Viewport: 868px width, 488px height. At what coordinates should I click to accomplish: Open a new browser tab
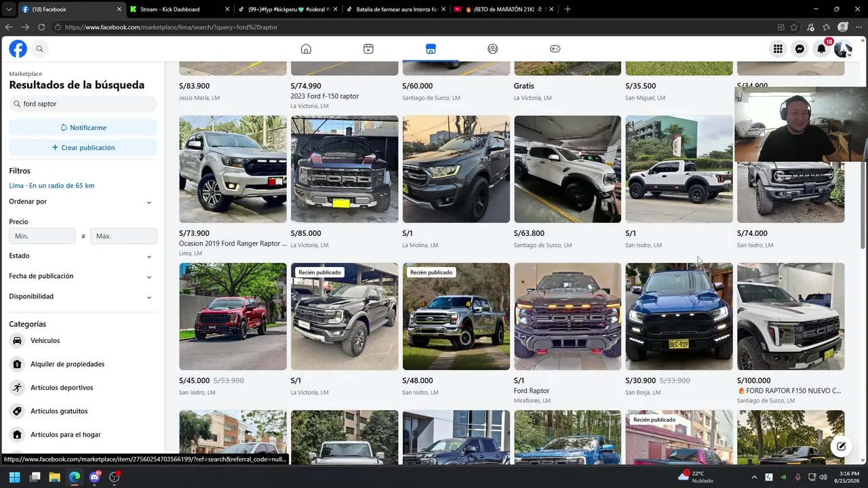point(568,9)
